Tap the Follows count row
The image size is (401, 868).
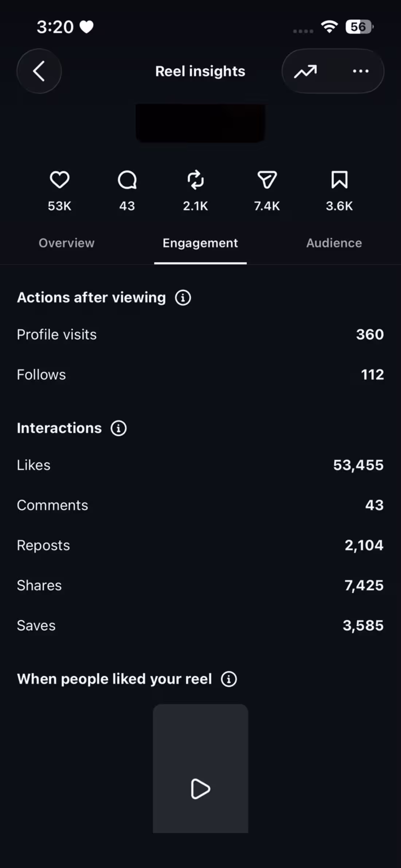(200, 375)
